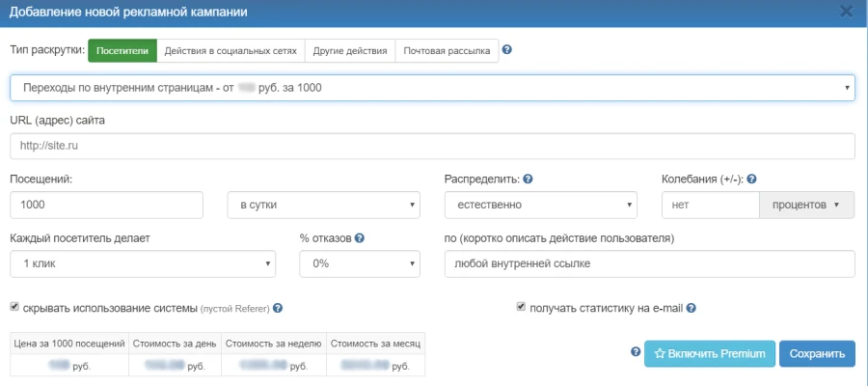
Task: Click help icon beside Колебания label
Action: coord(751,179)
